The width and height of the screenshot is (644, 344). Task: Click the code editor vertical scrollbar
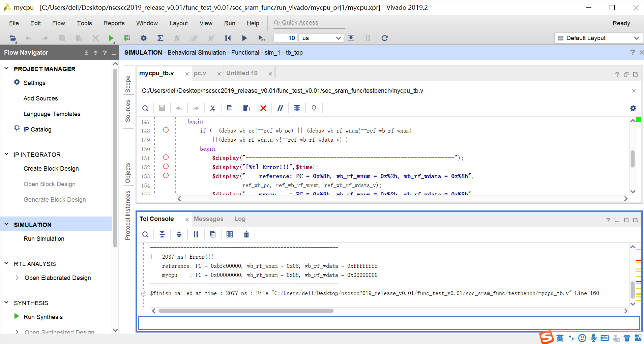click(633, 159)
